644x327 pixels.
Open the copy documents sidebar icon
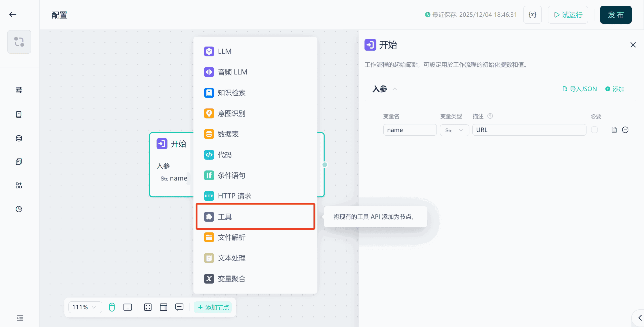[19, 162]
